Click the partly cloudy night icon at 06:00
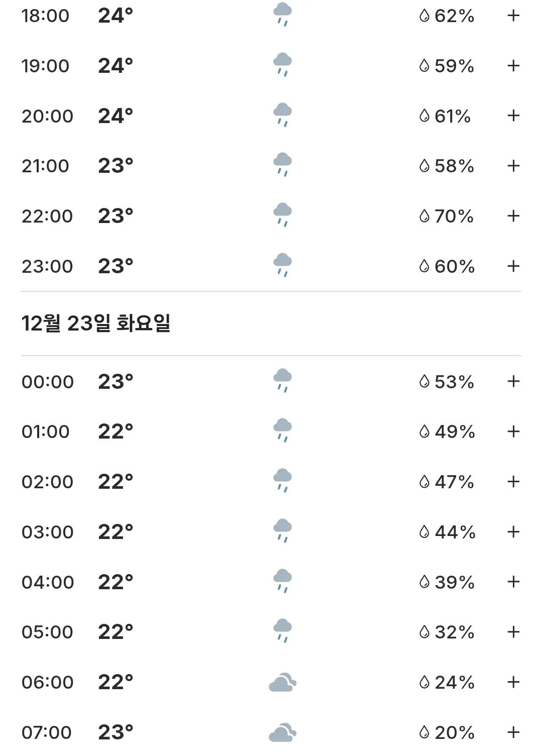542x756 pixels. tap(282, 682)
